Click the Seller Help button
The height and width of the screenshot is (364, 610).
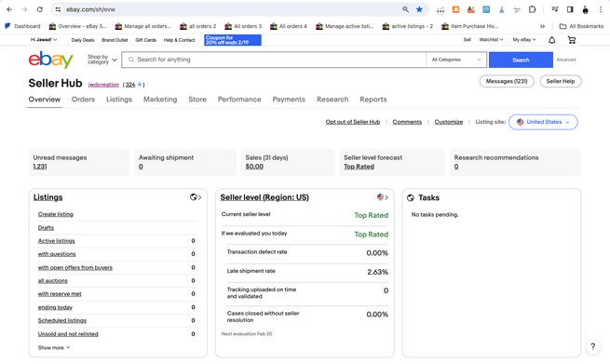pos(561,81)
